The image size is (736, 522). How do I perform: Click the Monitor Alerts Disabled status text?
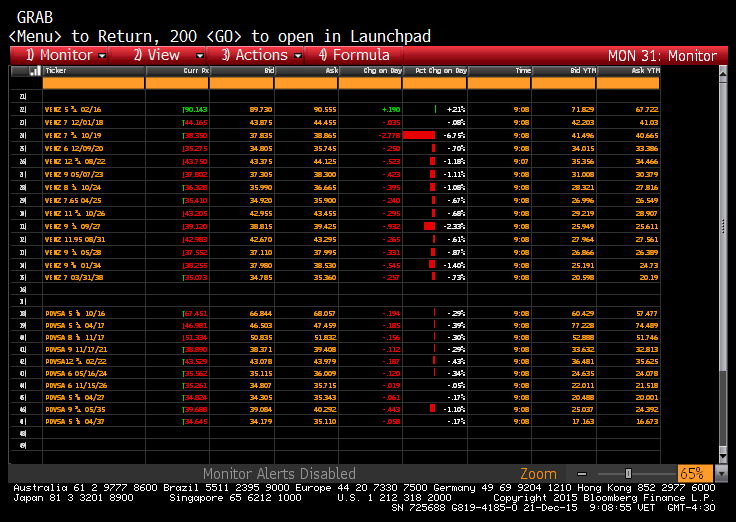(x=279, y=473)
